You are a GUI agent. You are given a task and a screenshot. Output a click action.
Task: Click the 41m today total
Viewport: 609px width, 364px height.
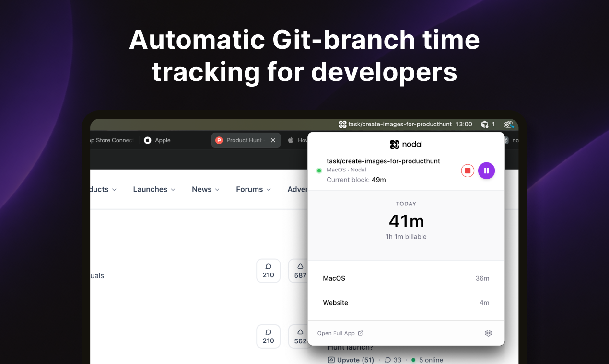406,221
